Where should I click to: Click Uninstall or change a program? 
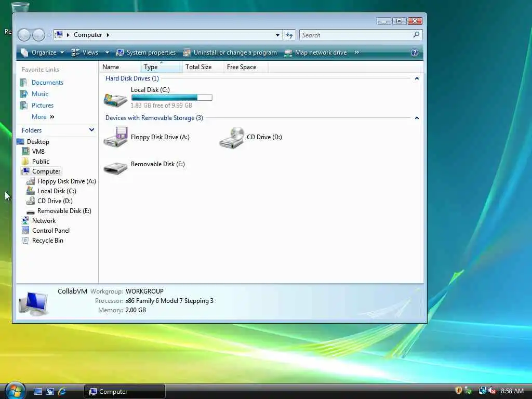click(x=230, y=52)
